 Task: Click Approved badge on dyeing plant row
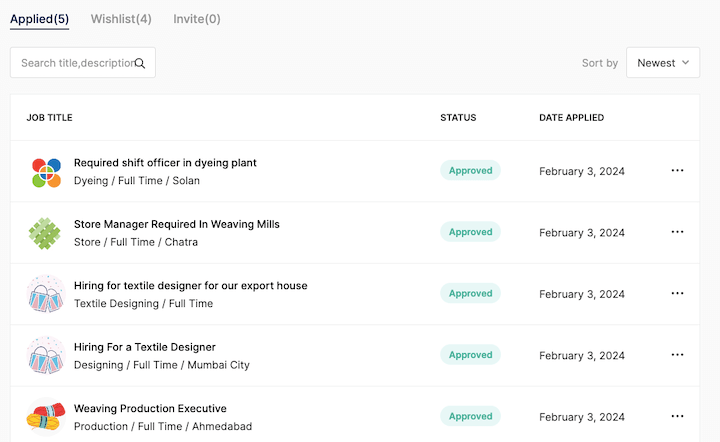click(470, 170)
